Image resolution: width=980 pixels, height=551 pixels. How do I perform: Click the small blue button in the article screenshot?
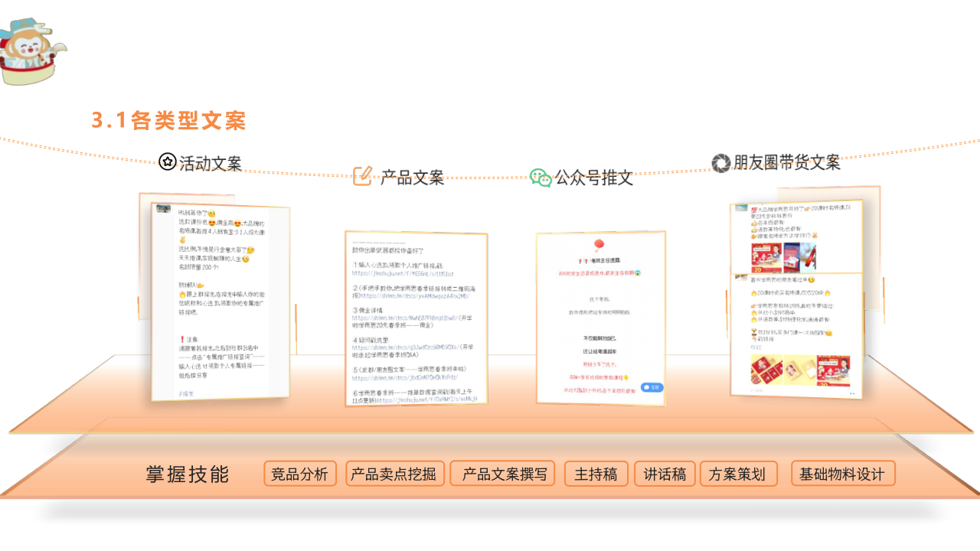[x=652, y=387]
